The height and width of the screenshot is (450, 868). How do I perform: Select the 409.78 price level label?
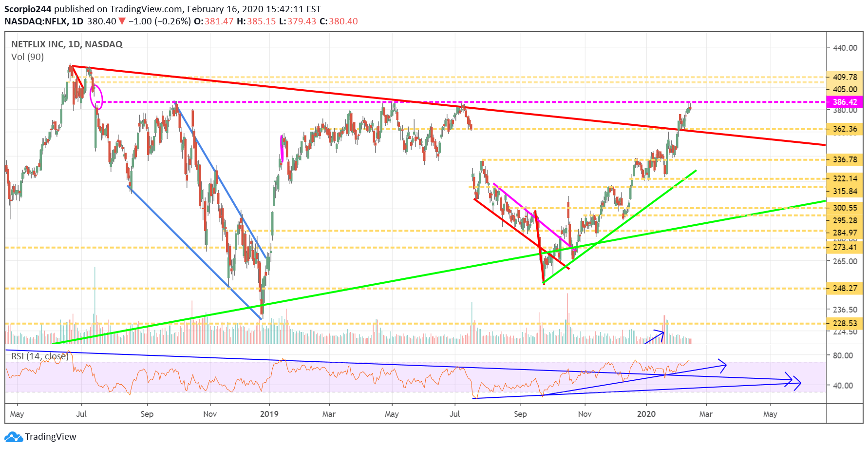coord(845,77)
